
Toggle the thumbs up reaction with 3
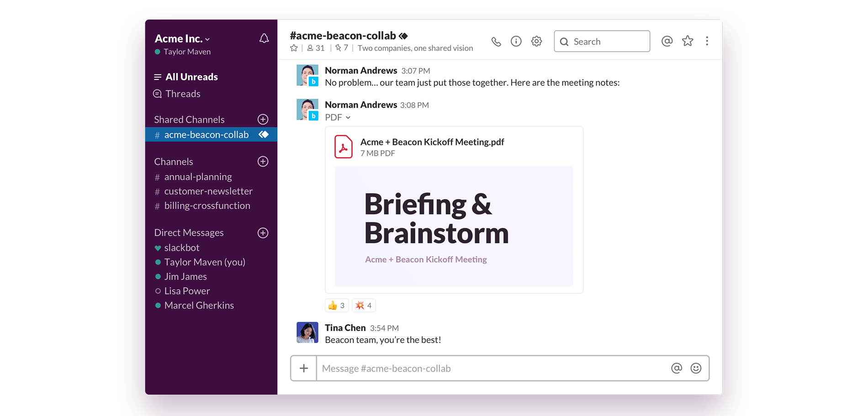[x=337, y=305]
